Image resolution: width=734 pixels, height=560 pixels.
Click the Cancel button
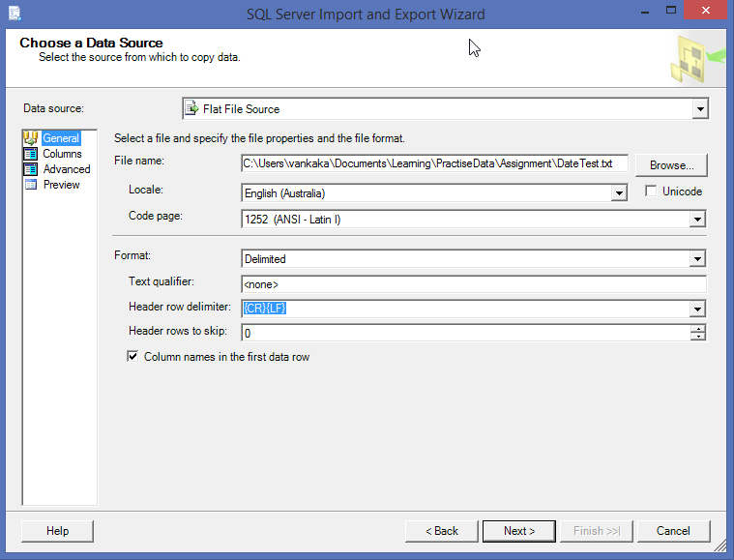coord(673,531)
